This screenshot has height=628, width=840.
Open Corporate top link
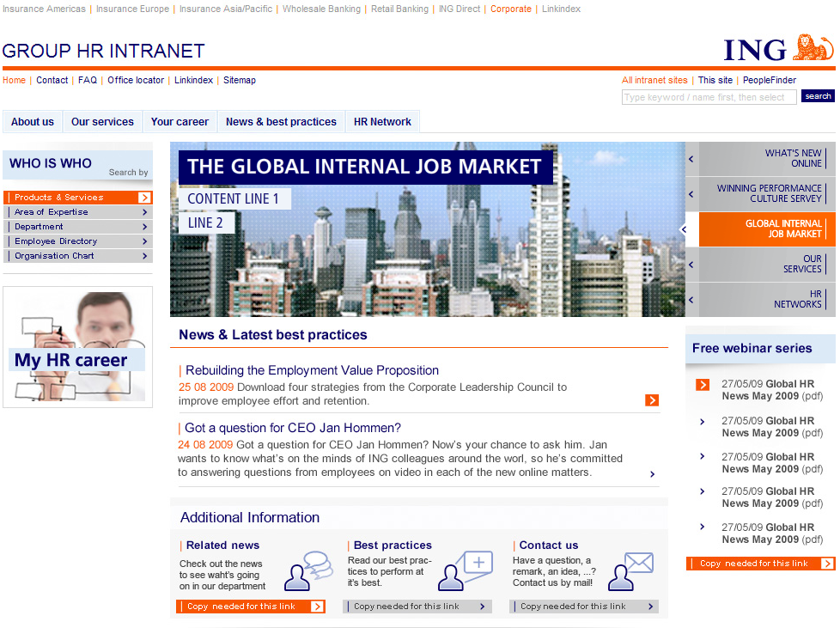tap(511, 9)
